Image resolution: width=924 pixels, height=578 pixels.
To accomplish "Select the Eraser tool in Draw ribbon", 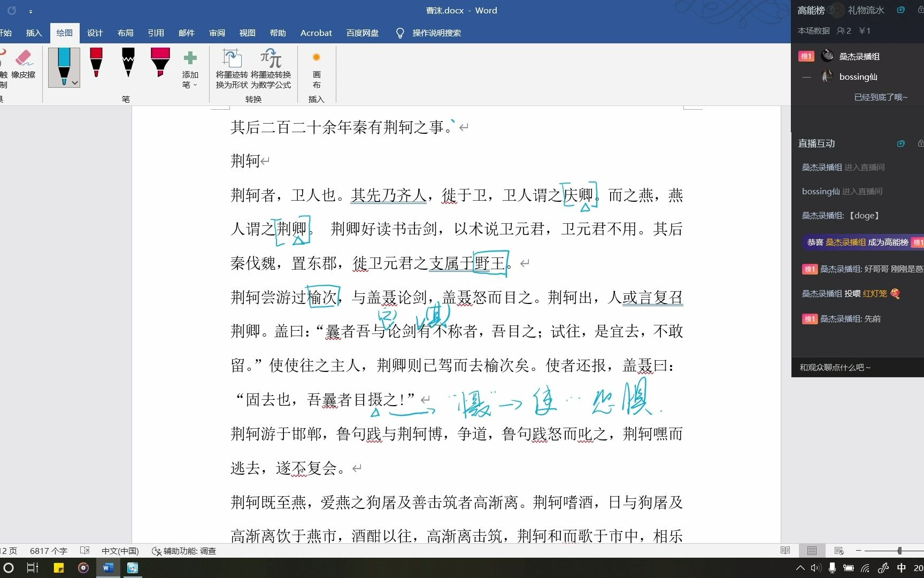I will click(x=24, y=64).
